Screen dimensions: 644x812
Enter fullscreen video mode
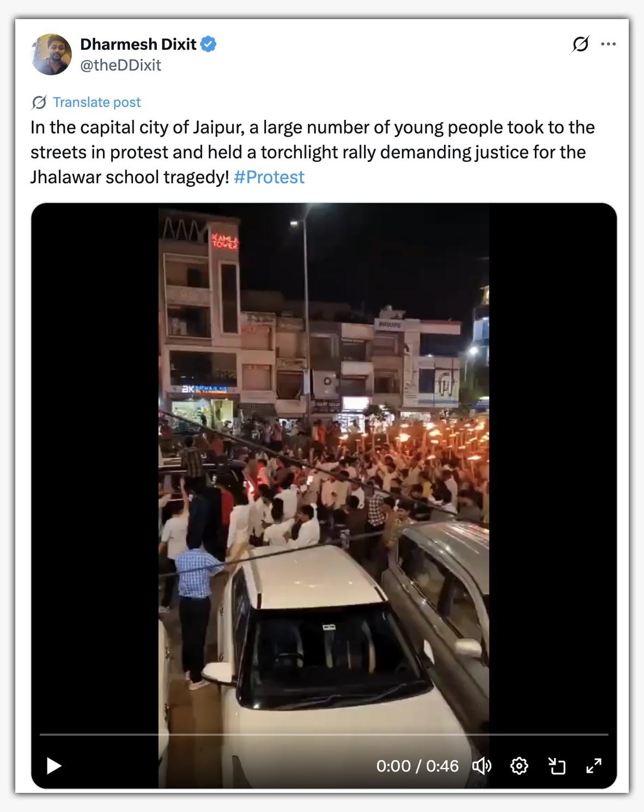tap(594, 766)
